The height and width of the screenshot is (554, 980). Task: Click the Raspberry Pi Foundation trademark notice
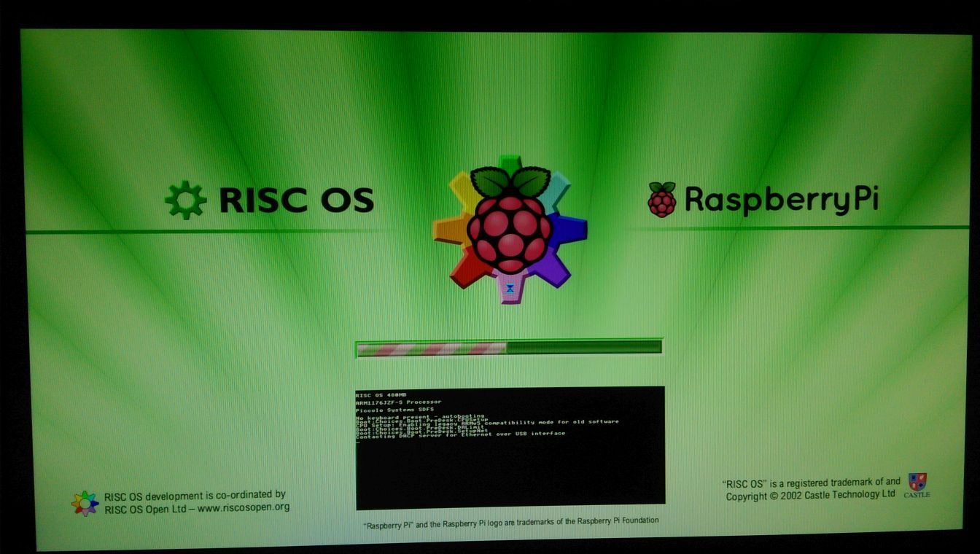pos(510,521)
